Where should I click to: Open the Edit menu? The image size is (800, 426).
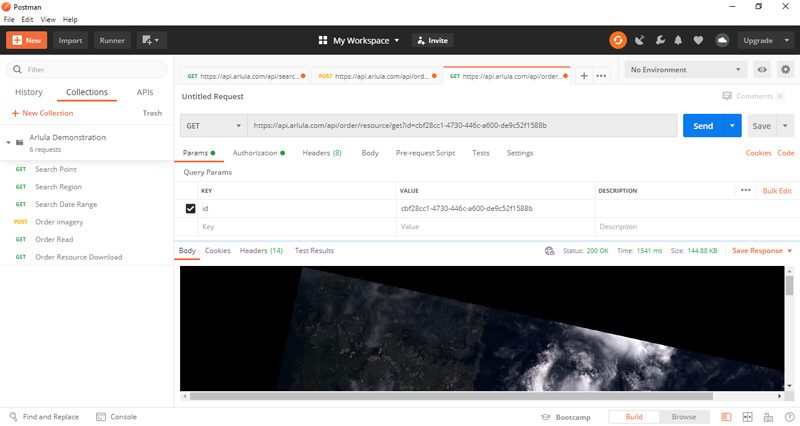(27, 19)
